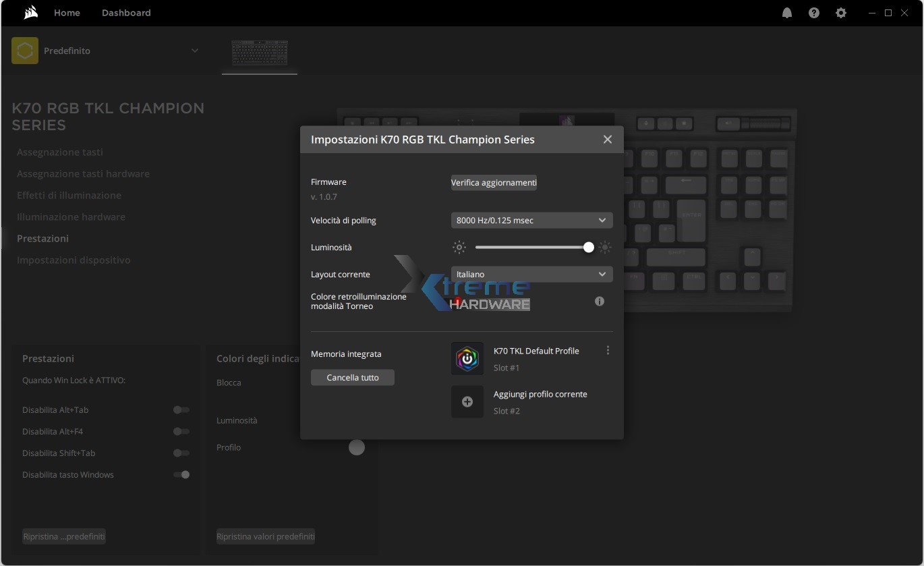
Task: Click the notifications bell icon
Action: (x=787, y=13)
